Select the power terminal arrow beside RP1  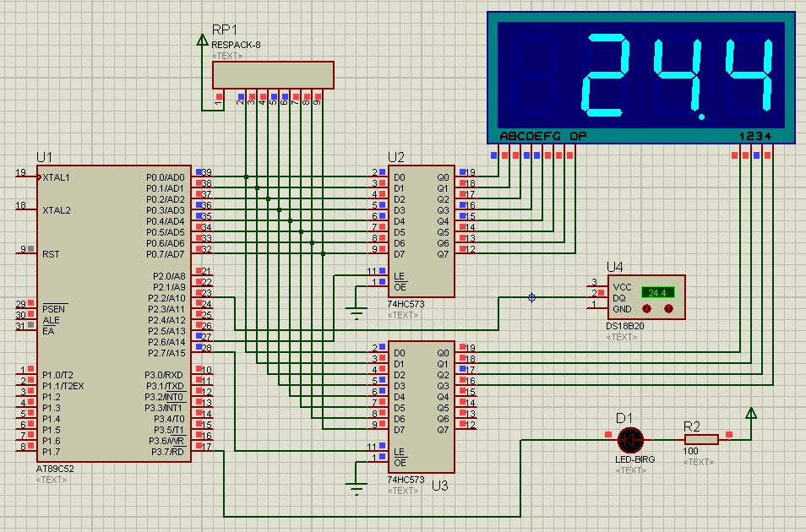201,39
